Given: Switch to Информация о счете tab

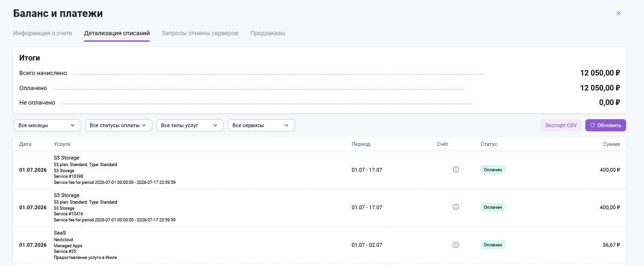Looking at the screenshot, I should pos(43,33).
